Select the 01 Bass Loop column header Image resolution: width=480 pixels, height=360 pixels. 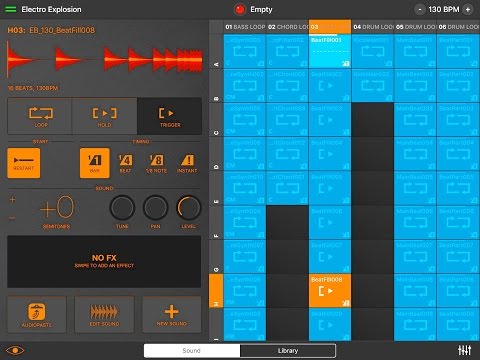[245, 27]
